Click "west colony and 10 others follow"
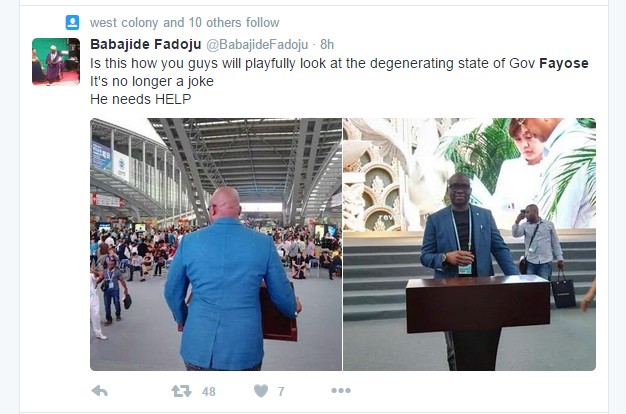Image resolution: width=626 pixels, height=414 pixels. click(x=184, y=23)
